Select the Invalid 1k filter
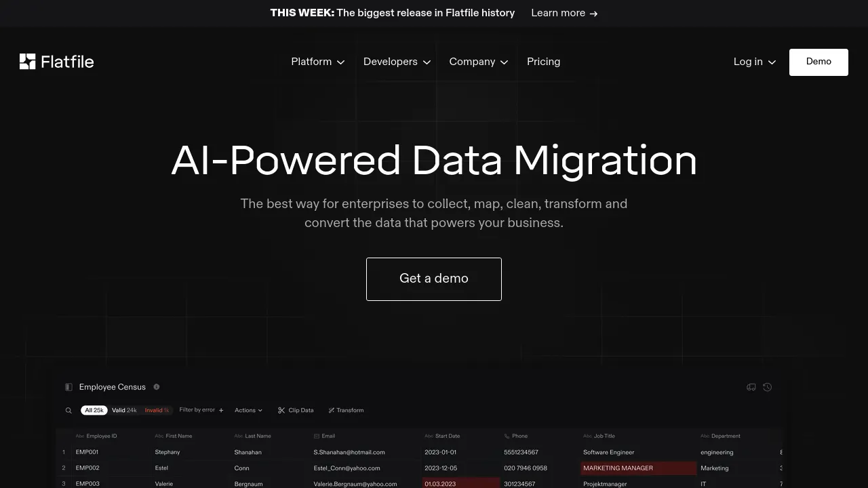 [157, 410]
